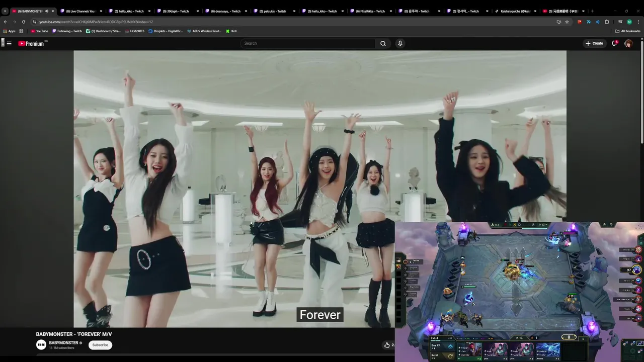The height and width of the screenshot is (362, 644).
Task: Reload the YouTube page
Action: (x=23, y=22)
